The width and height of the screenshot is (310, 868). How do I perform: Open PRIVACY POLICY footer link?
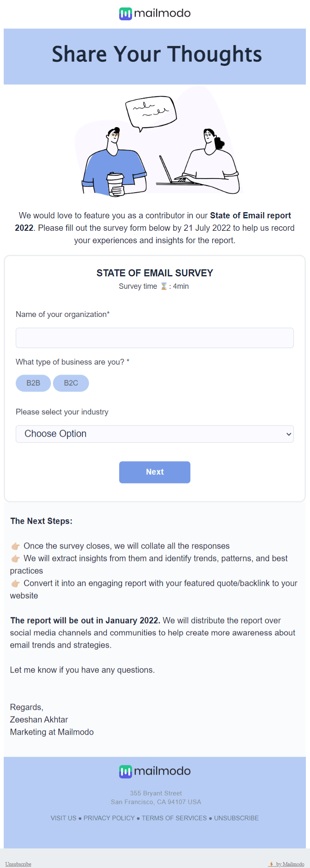109,818
